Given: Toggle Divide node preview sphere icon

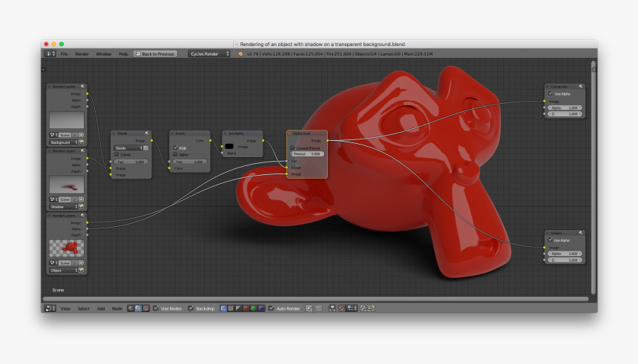Looking at the screenshot, I should (x=148, y=133).
